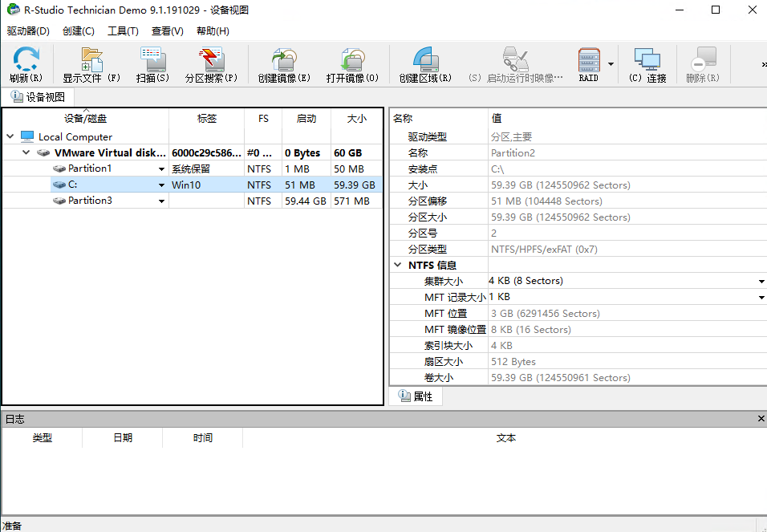Sort by 标签 column header
Screen dimensions: 767x532
click(206, 119)
